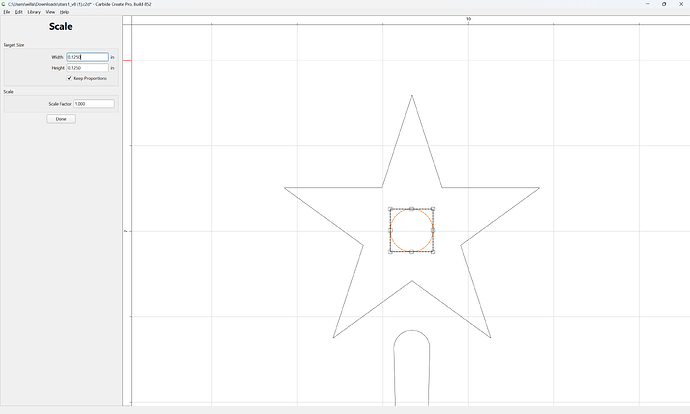This screenshot has height=414, width=690.
Task: Toggle the Keep Proportions checkbox
Action: 69,78
